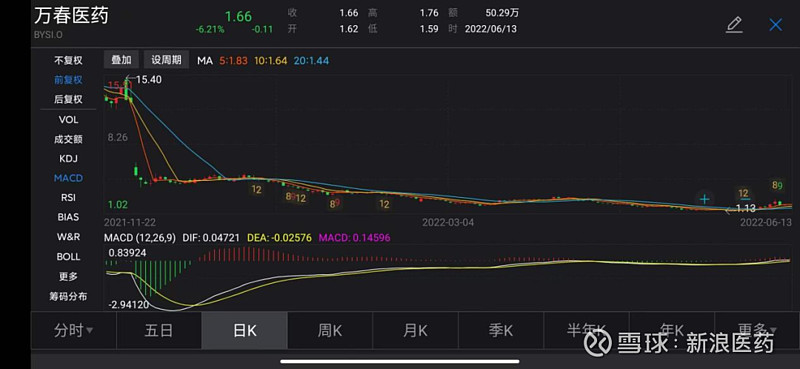This screenshot has height=369, width=800.
Task: Click the 设周期 period settings button
Action: tap(166, 60)
